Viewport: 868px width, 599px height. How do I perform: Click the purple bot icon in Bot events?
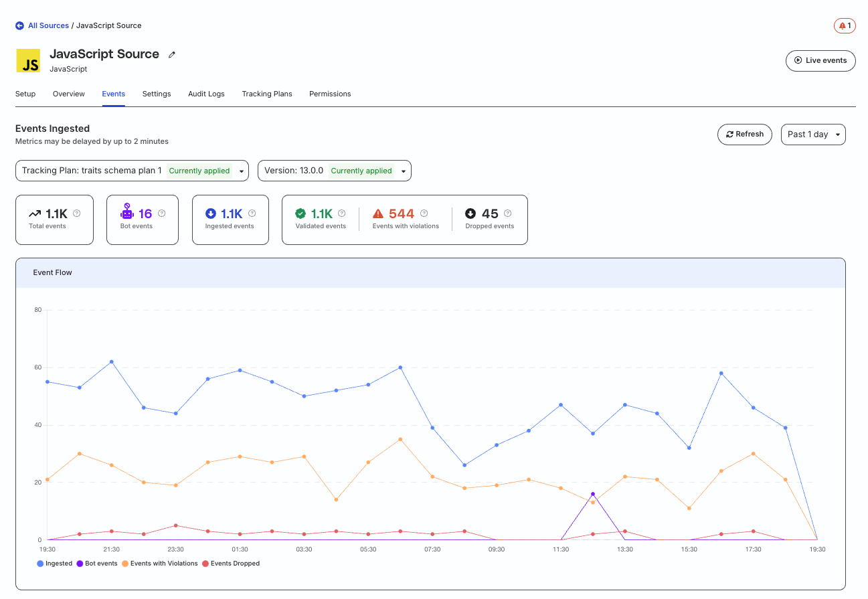pos(126,212)
